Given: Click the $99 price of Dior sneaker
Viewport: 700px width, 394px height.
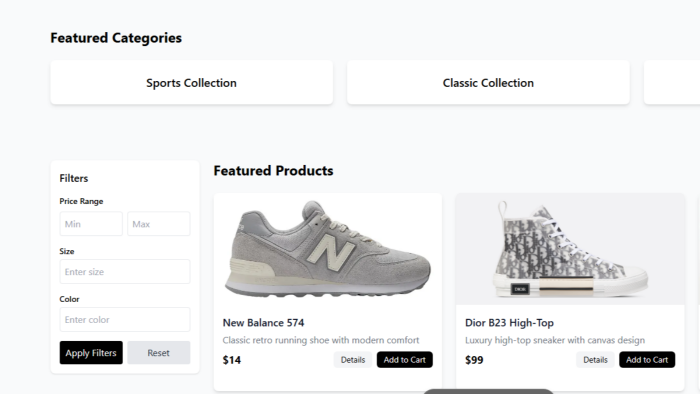Looking at the screenshot, I should point(474,360).
